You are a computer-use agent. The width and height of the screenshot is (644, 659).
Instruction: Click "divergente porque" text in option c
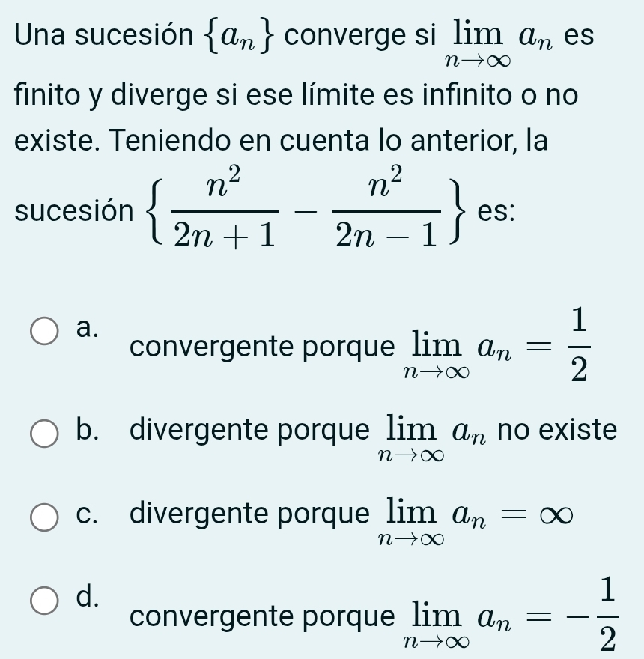pyautogui.click(x=249, y=515)
